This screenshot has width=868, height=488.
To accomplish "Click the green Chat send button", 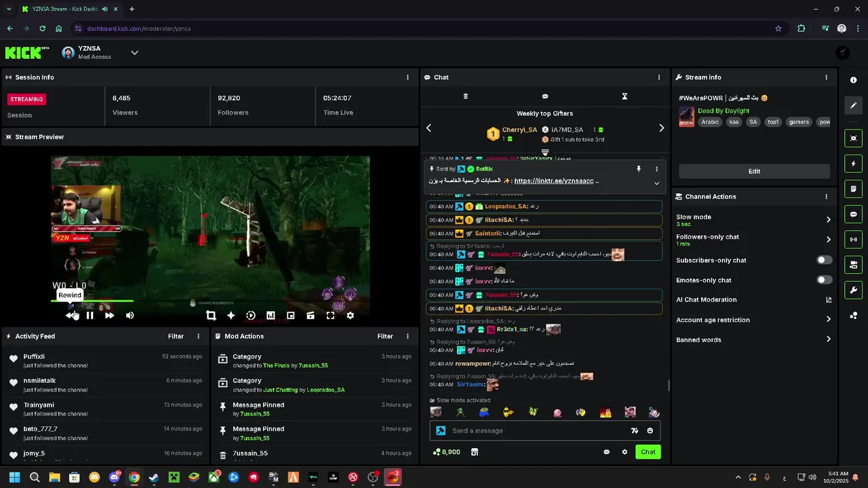I will (x=648, y=452).
